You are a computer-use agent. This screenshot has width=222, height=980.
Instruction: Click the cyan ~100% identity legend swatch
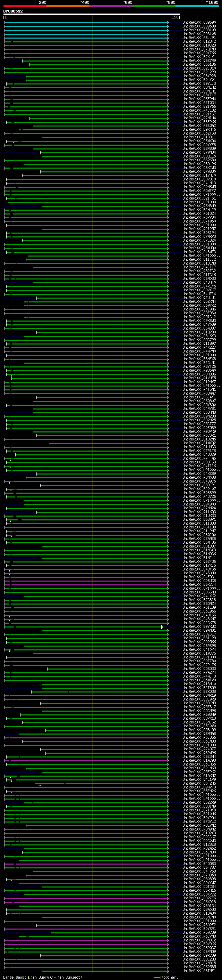(197, 6)
